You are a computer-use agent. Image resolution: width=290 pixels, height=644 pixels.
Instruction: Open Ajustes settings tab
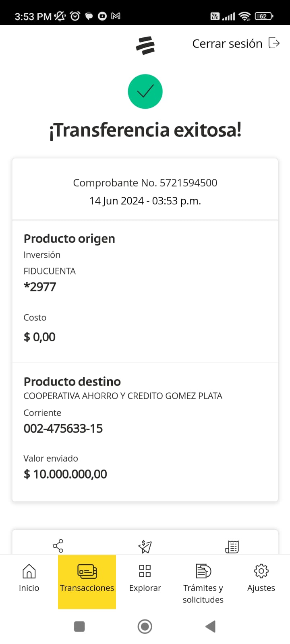tap(261, 578)
